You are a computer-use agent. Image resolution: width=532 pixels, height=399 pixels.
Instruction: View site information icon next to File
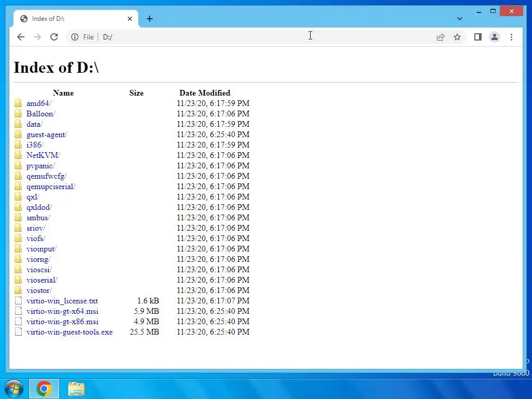[x=75, y=37]
